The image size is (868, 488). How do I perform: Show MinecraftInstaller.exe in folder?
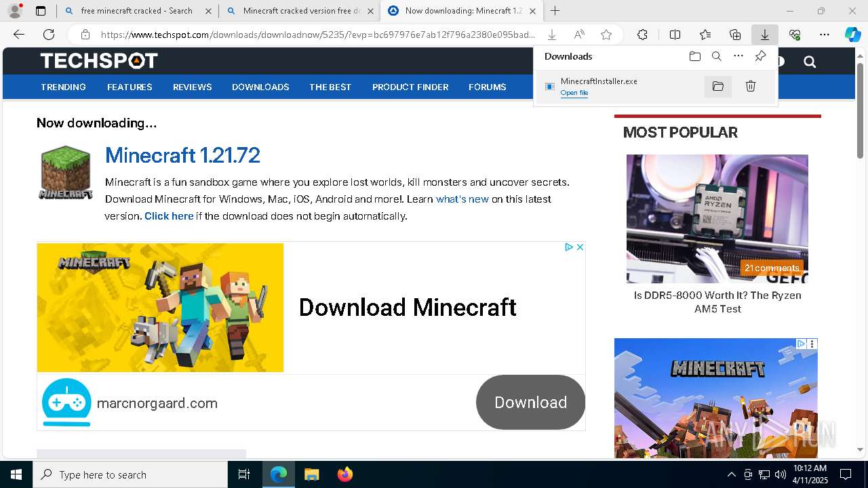(x=718, y=86)
